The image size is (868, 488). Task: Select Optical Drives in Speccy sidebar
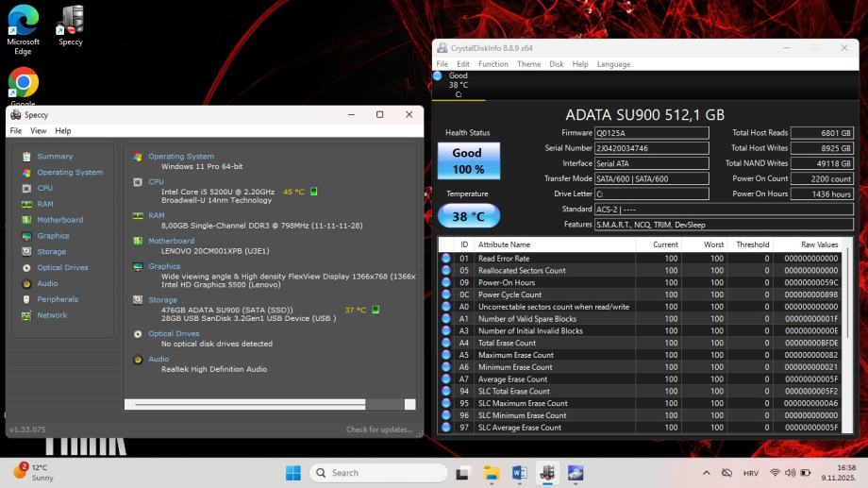(x=62, y=267)
